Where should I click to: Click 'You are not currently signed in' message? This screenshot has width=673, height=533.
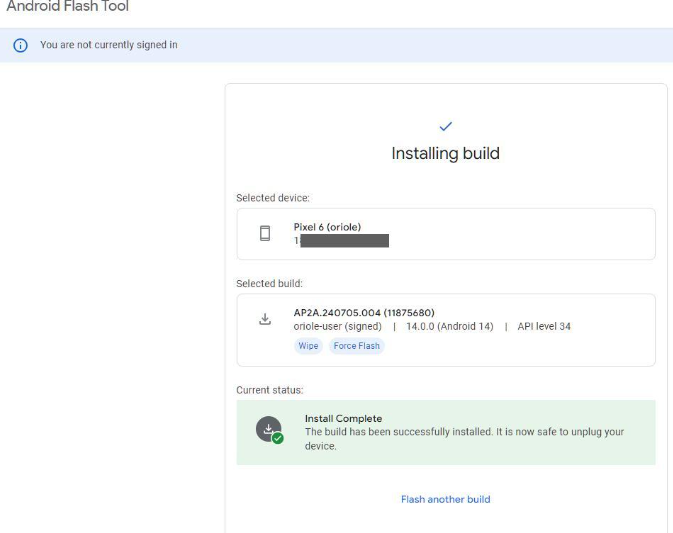[x=109, y=45]
